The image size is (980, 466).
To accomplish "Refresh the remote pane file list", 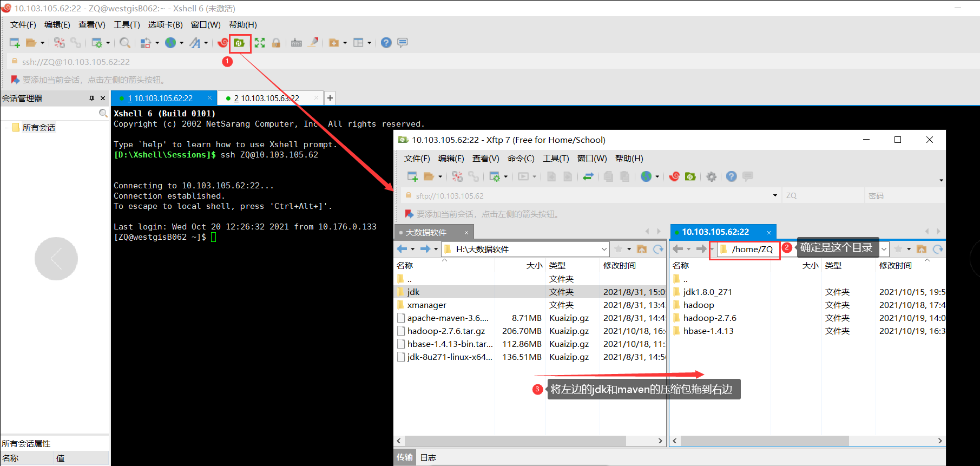I will (x=938, y=249).
